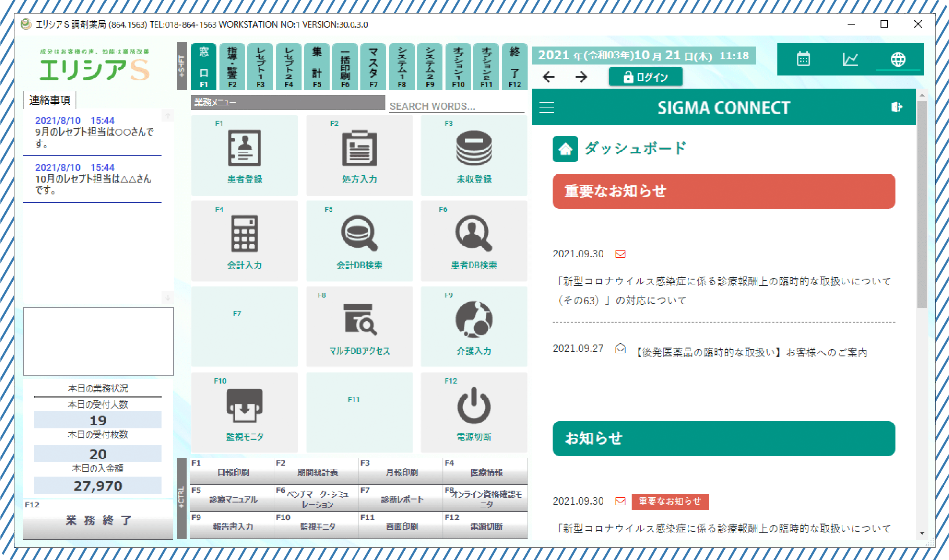
Task: Click the dashboard home icon
Action: [x=565, y=149]
